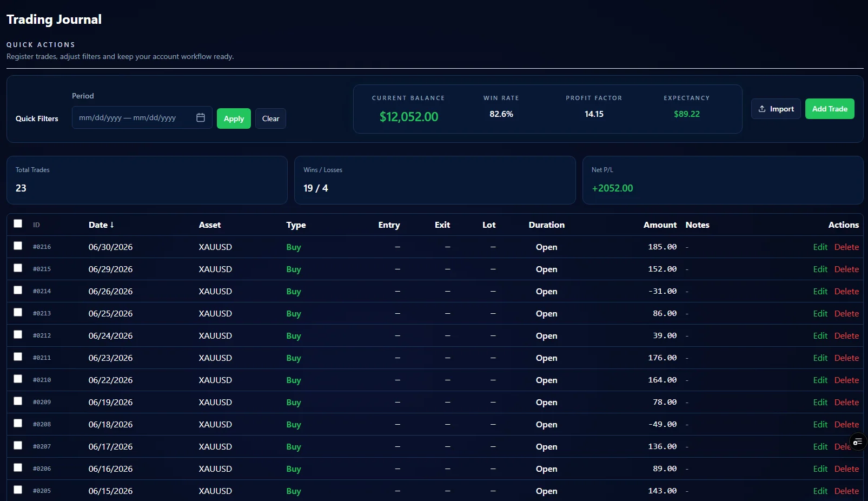The width and height of the screenshot is (868, 501).
Task: Click the Duration column header
Action: click(546, 225)
